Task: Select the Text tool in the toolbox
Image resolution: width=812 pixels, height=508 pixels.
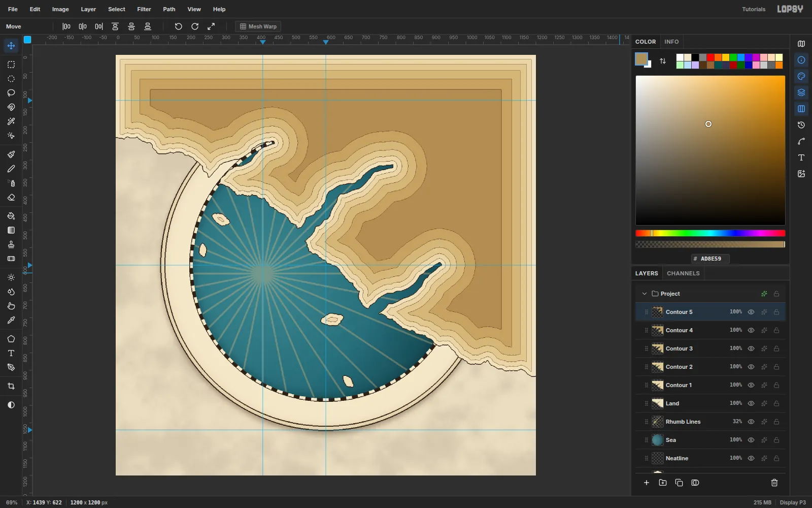Action: click(11, 353)
